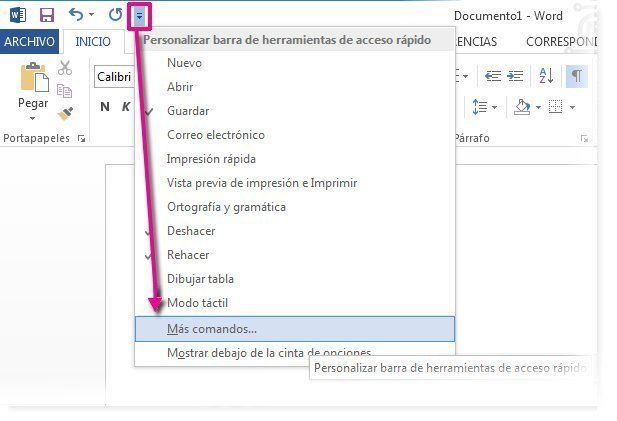Uncheck Rehacer in the customize menu
This screenshot has width=617, height=421.
pyautogui.click(x=188, y=255)
